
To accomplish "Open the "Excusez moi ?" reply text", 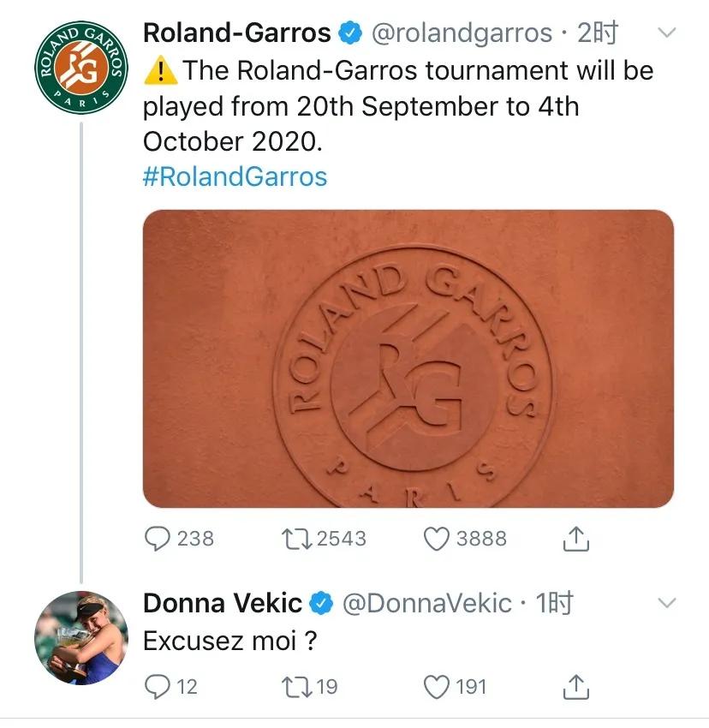I will pyautogui.click(x=229, y=641).
